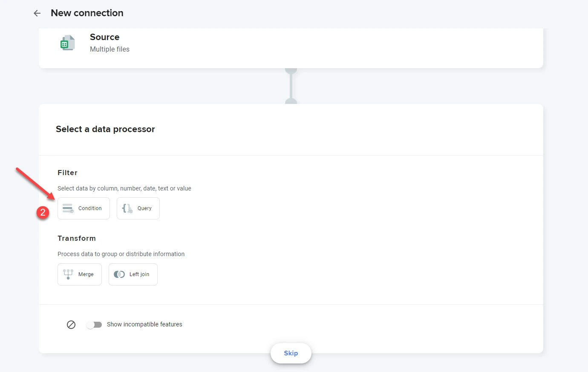The height and width of the screenshot is (372, 588).
Task: Click the back arrow beside New connection
Action: click(x=37, y=13)
